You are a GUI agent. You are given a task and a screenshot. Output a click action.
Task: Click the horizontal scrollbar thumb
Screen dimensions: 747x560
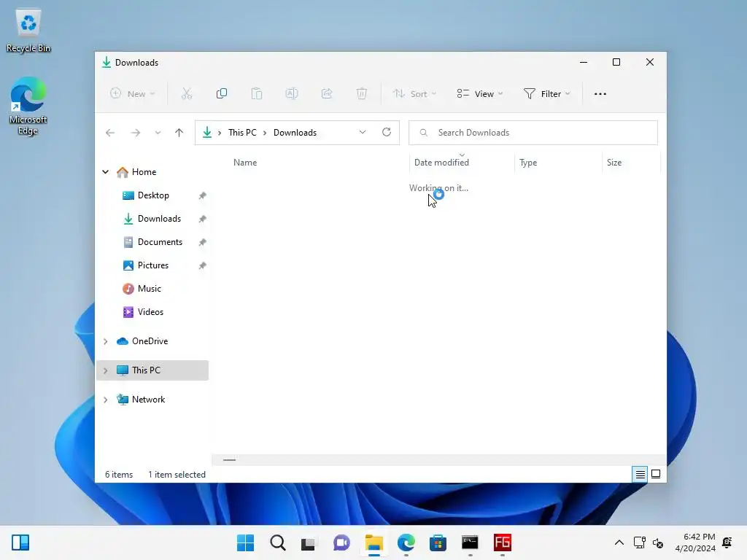pyautogui.click(x=229, y=460)
